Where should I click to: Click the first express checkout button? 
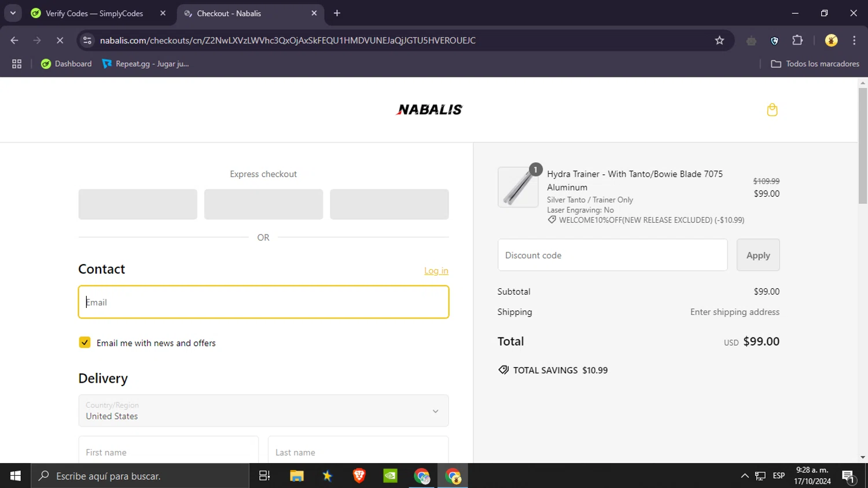pyautogui.click(x=138, y=204)
